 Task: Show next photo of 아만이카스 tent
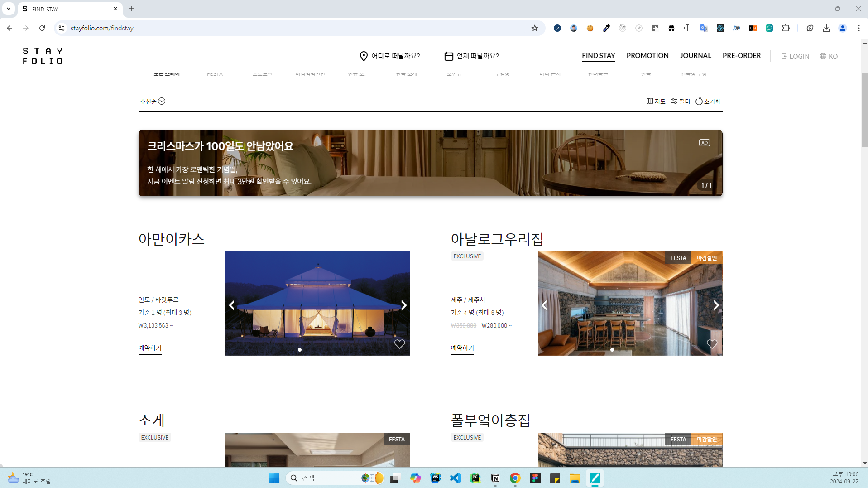coord(403,305)
